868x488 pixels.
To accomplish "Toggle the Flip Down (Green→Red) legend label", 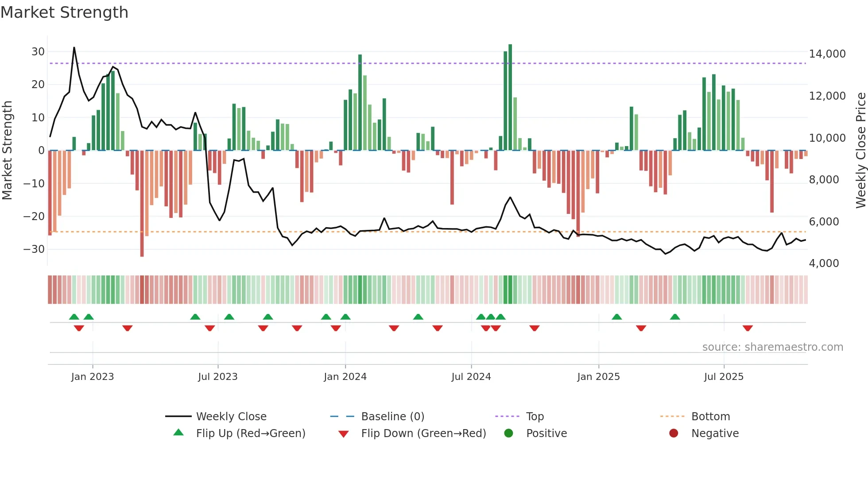I will tap(423, 433).
